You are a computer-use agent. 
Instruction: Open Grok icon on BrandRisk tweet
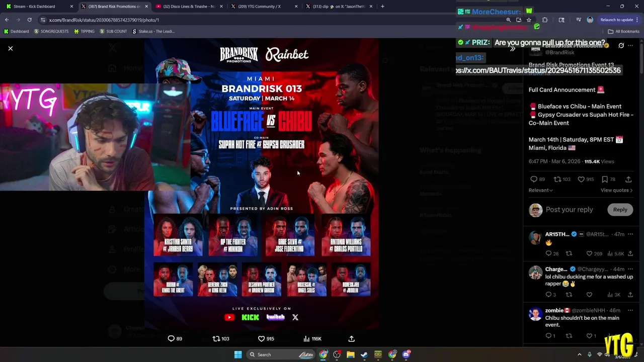pos(621,46)
